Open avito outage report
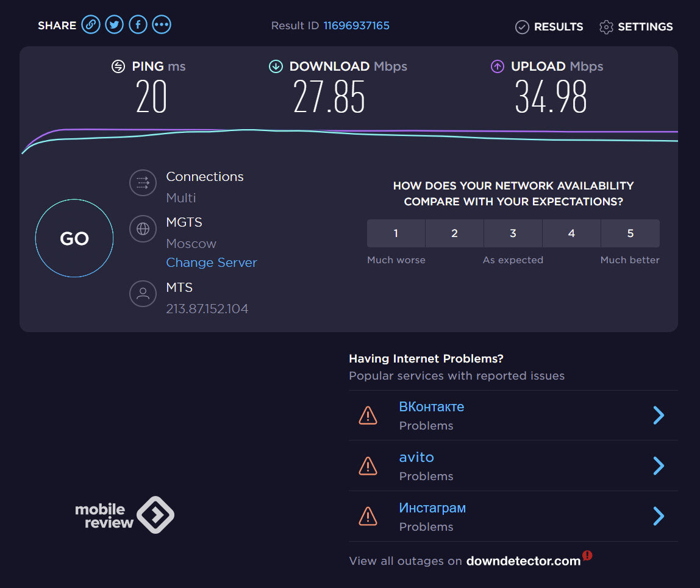700x588 pixels. pos(416,457)
